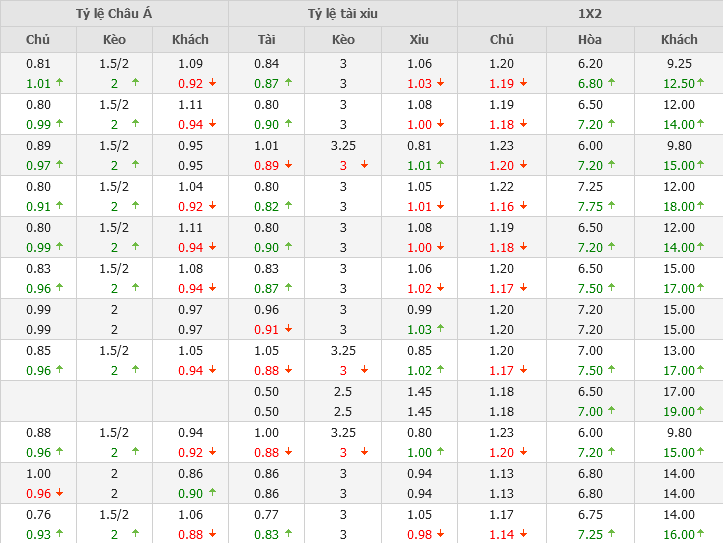This screenshot has width=723, height=543.
Task: Select the 9.25 odds value
Action: [x=679, y=63]
